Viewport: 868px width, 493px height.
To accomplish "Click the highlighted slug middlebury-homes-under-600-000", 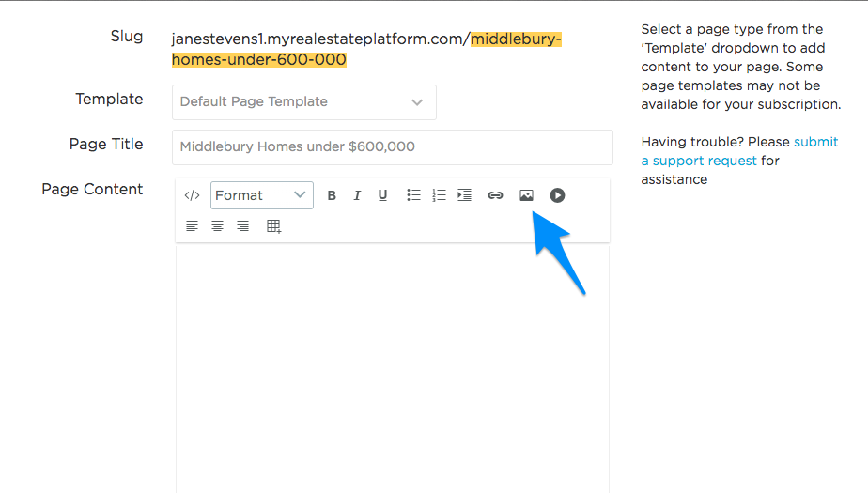I will pos(366,49).
